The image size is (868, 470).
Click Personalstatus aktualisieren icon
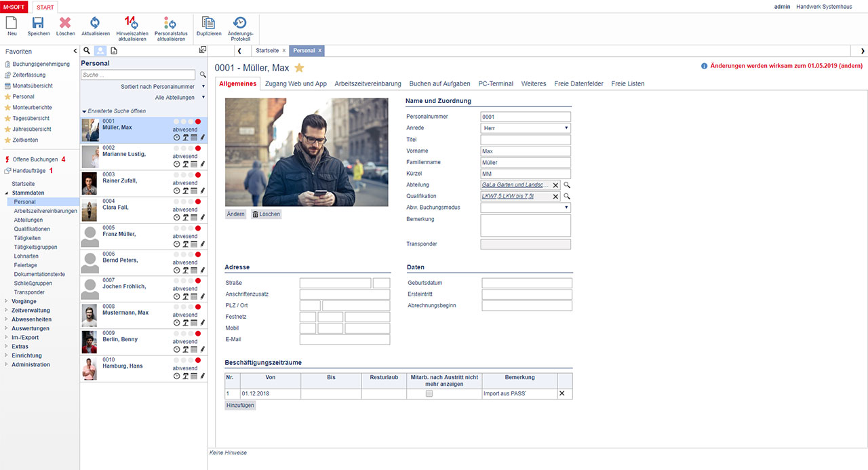[170, 23]
